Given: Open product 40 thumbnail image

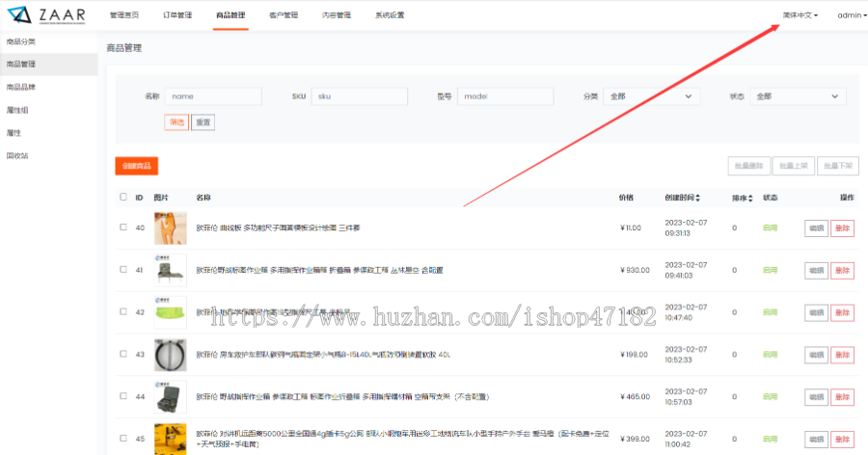Looking at the screenshot, I should [171, 228].
